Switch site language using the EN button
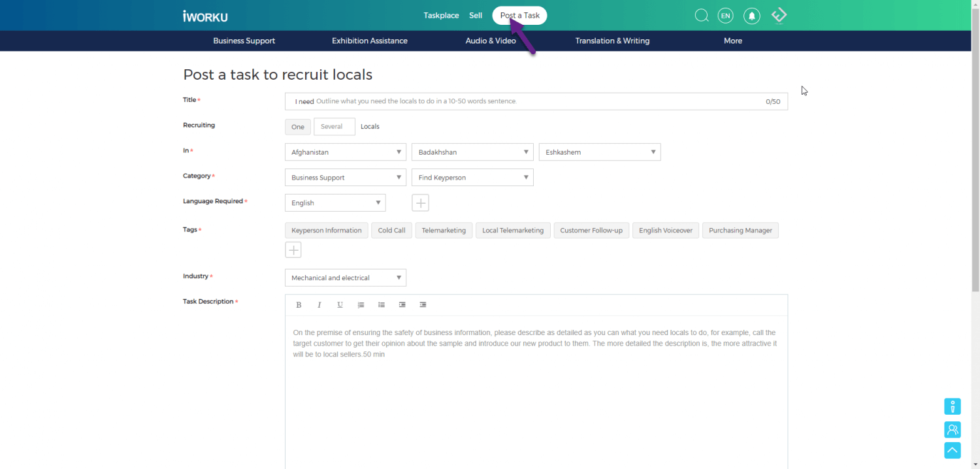The width and height of the screenshot is (980, 469). pyautogui.click(x=725, y=15)
